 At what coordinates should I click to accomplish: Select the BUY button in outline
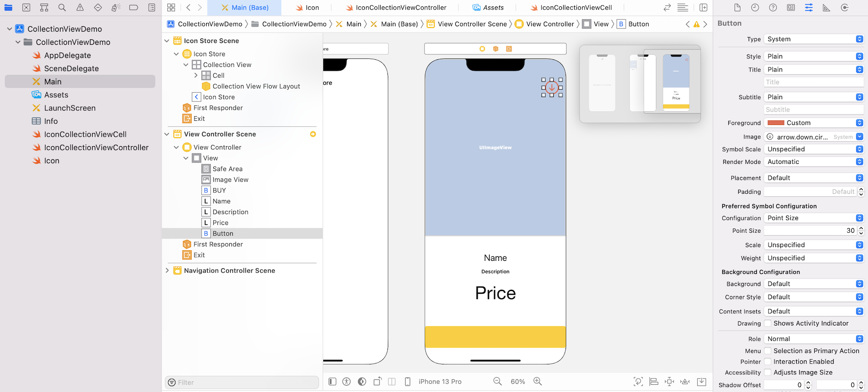pyautogui.click(x=219, y=191)
